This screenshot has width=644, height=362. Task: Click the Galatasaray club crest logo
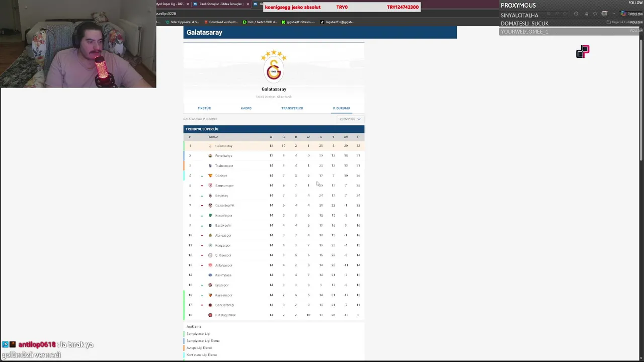[x=274, y=65]
